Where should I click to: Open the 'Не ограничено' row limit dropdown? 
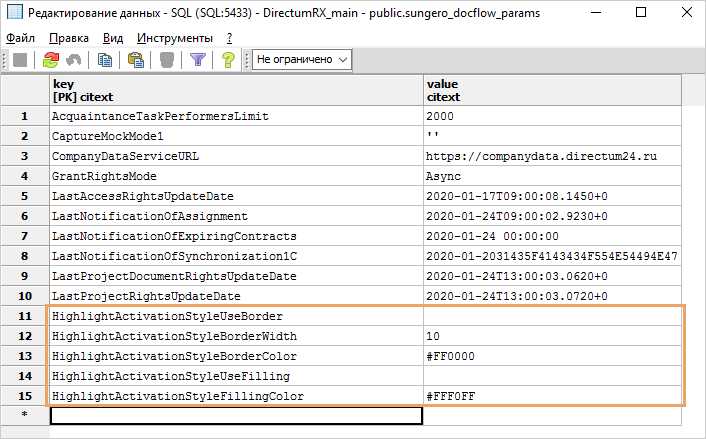(303, 60)
